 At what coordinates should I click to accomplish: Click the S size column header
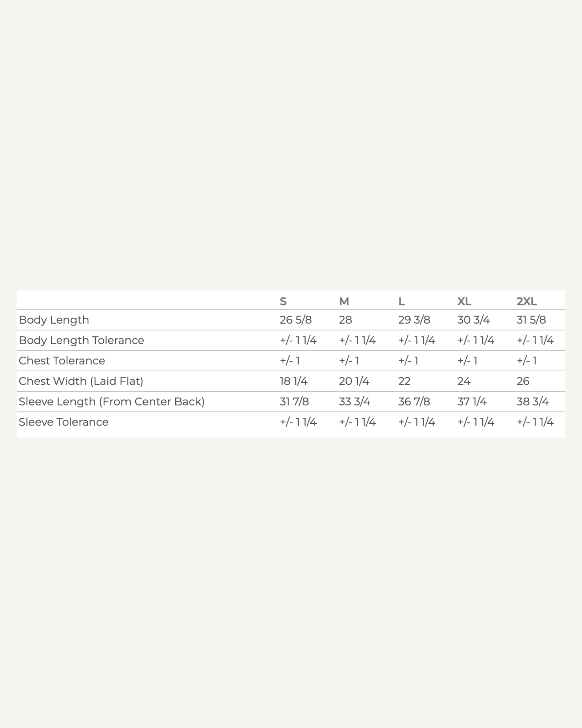point(283,301)
